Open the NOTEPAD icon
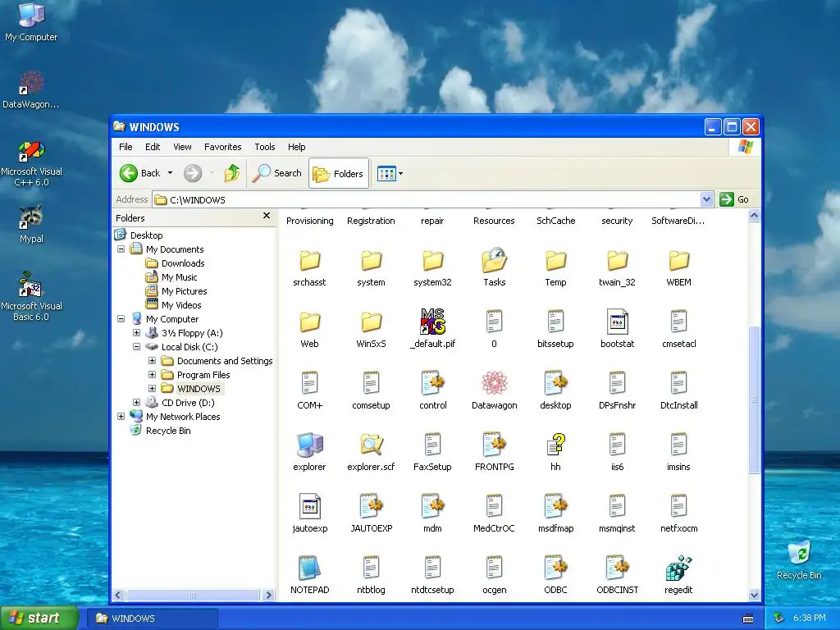 [x=309, y=568]
